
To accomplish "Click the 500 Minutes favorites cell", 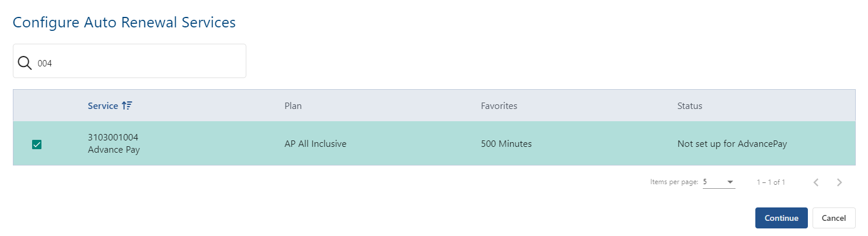I will coord(506,143).
